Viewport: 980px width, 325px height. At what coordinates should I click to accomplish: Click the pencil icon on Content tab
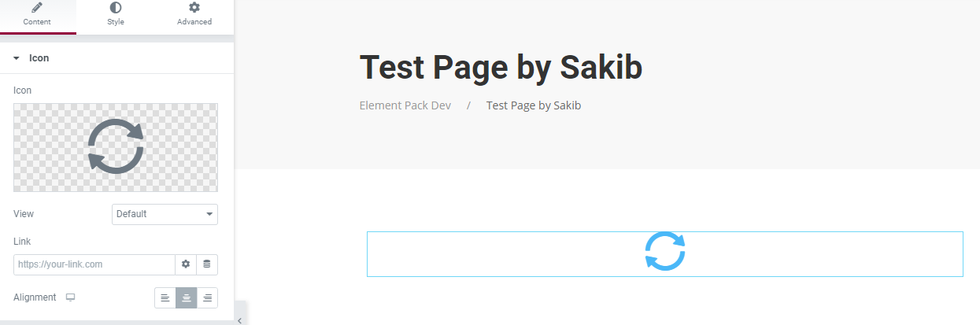[x=37, y=8]
